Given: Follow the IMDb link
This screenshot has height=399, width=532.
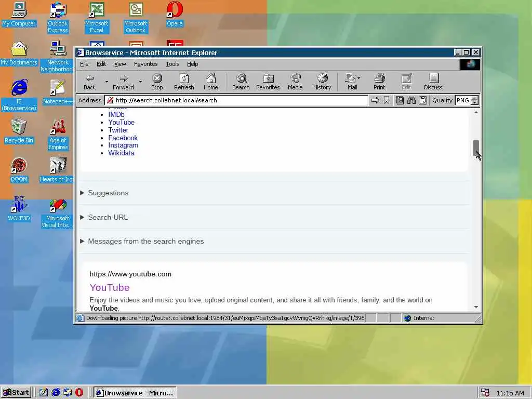Looking at the screenshot, I should pyautogui.click(x=116, y=115).
